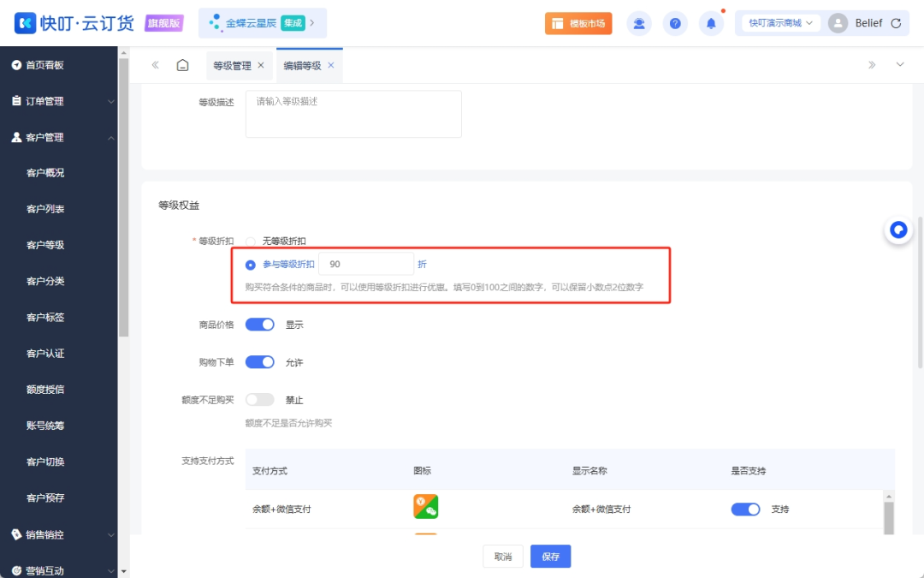
Task: Toggle the 商品价格 显示 switch
Action: pyautogui.click(x=259, y=325)
